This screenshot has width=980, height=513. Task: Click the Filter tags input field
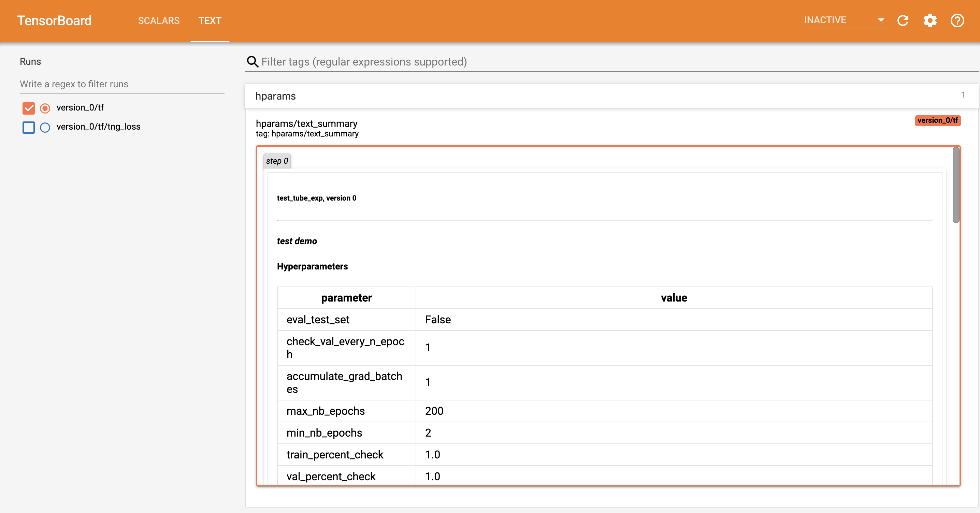point(612,61)
